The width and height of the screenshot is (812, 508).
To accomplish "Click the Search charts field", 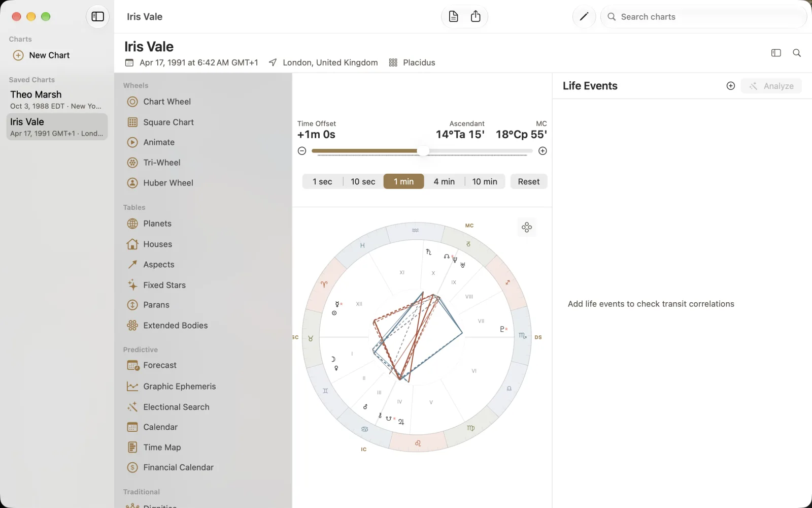I will click(703, 17).
